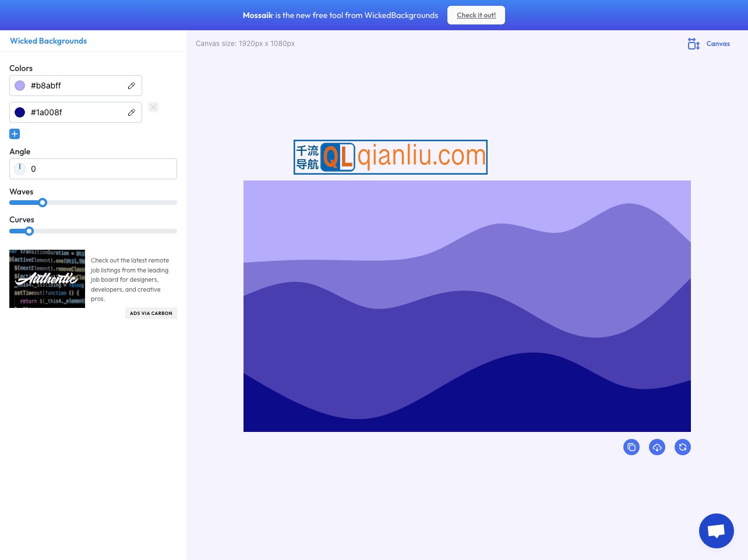This screenshot has width=748, height=560.
Task: Click the download cloud icon
Action: [x=657, y=447]
